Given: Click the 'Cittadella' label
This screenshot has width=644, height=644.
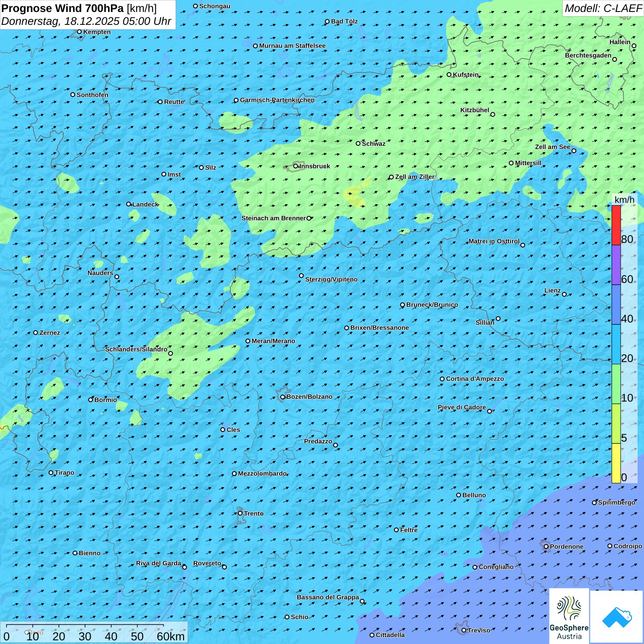Looking at the screenshot, I should 391,635.
